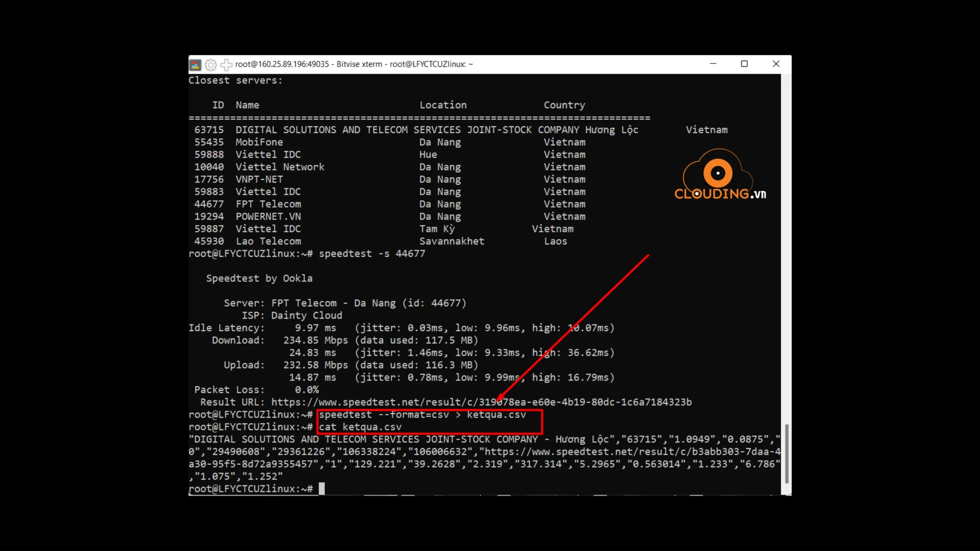Click the terminal vertical scrollbar thumb

click(786, 454)
